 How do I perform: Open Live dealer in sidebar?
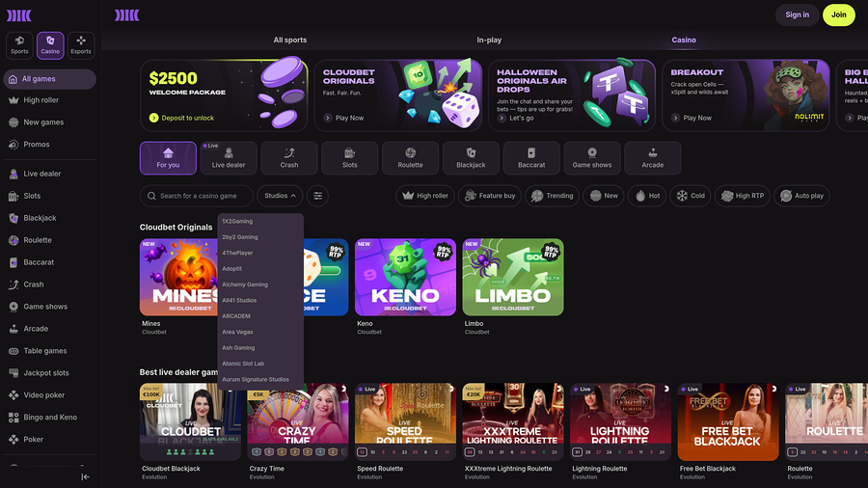(49, 174)
